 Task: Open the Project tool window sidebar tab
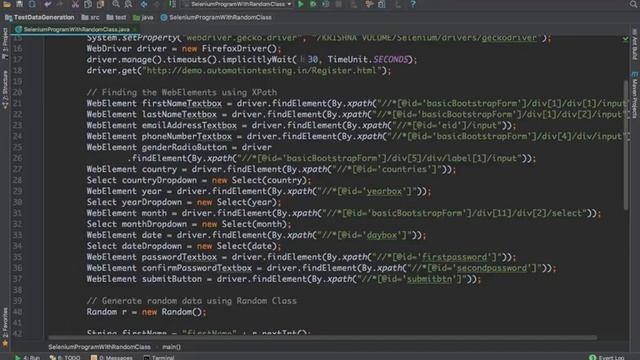coord(5,44)
